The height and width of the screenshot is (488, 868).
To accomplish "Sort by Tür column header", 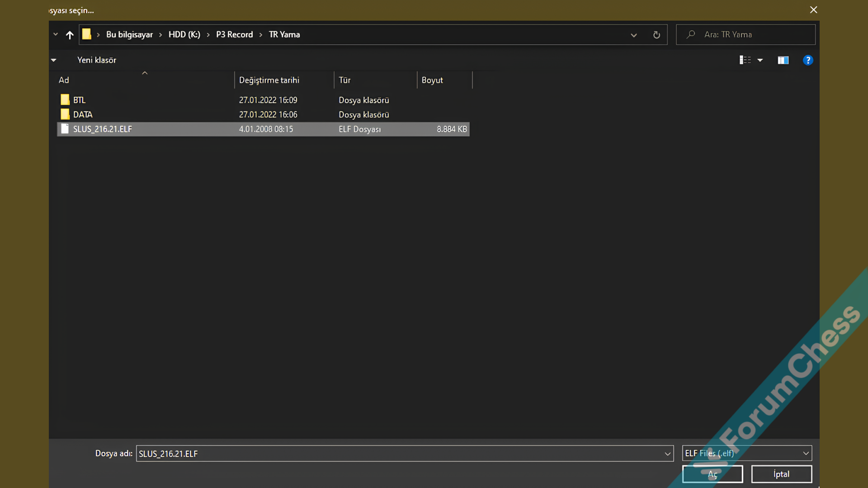I will coord(344,80).
